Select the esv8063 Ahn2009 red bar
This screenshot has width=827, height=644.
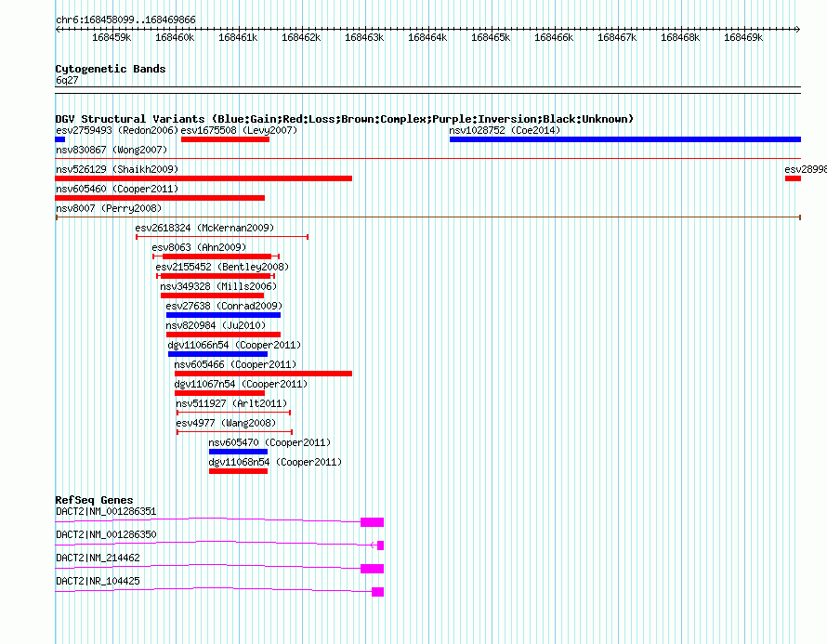(217, 256)
